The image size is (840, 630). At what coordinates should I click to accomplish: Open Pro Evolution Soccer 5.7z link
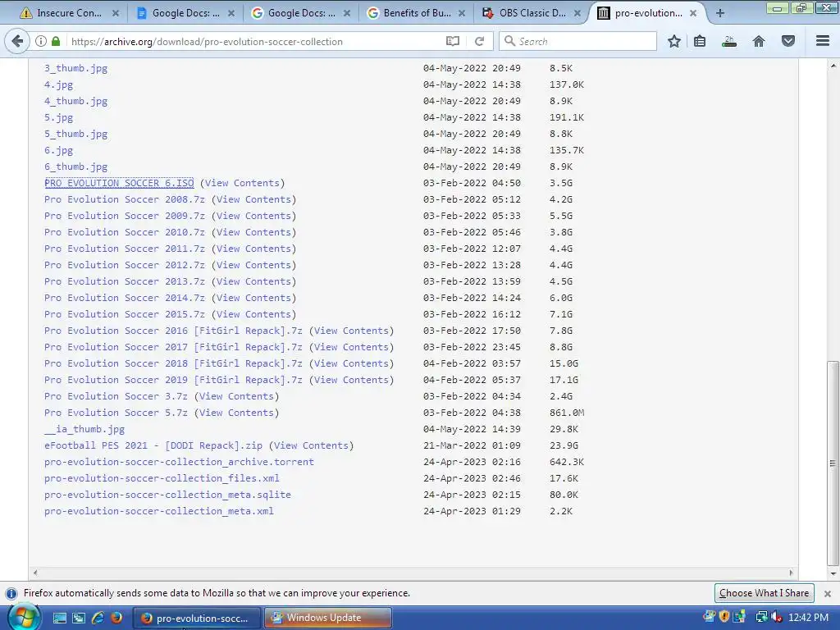pos(116,413)
